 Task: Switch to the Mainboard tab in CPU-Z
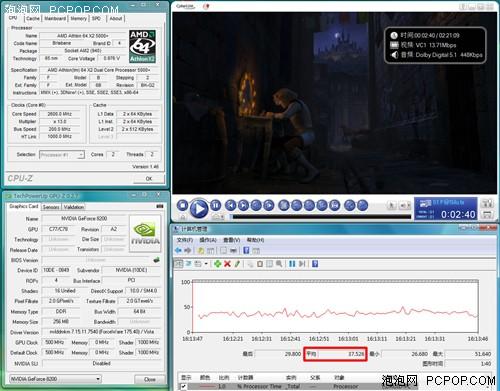[x=55, y=19]
